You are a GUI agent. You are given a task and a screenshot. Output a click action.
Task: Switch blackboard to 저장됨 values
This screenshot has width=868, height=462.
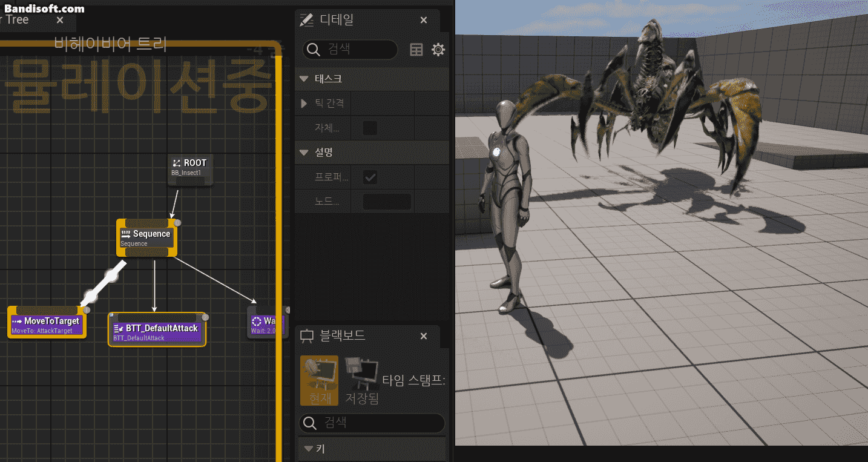[x=362, y=380]
